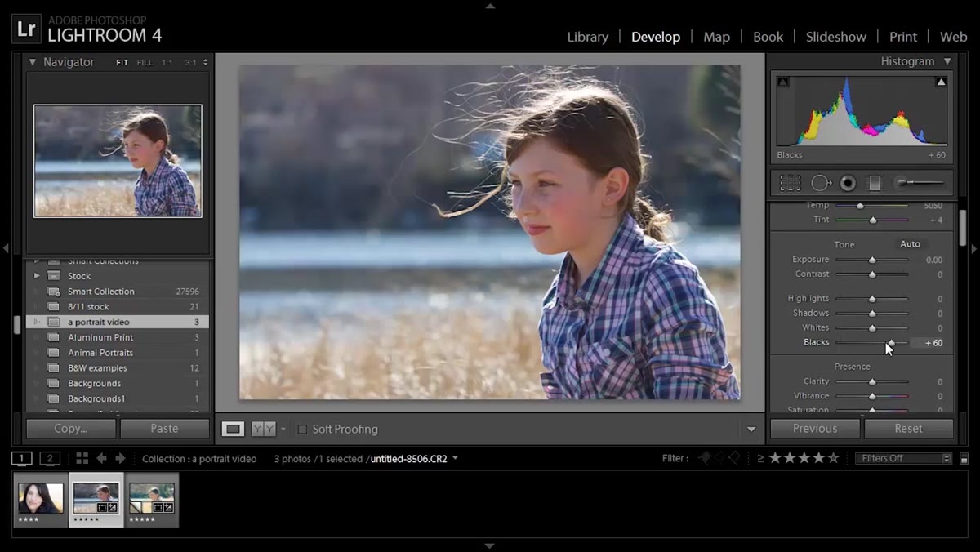Viewport: 980px width, 552px height.
Task: Click the Blacks +60 value field
Action: pos(929,343)
